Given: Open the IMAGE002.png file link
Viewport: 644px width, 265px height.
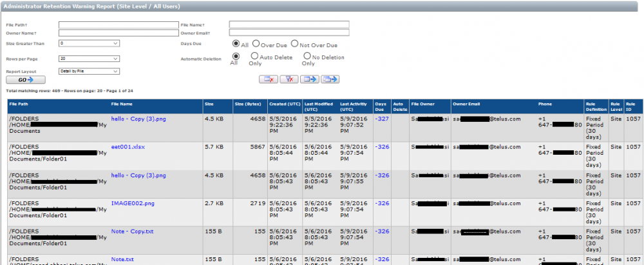Looking at the screenshot, I should click(x=133, y=203).
